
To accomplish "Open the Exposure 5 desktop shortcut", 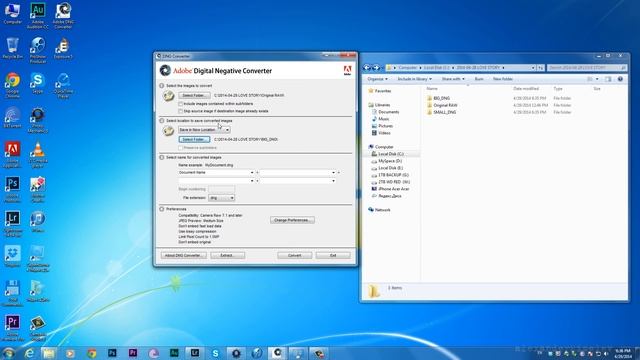I will point(63,48).
